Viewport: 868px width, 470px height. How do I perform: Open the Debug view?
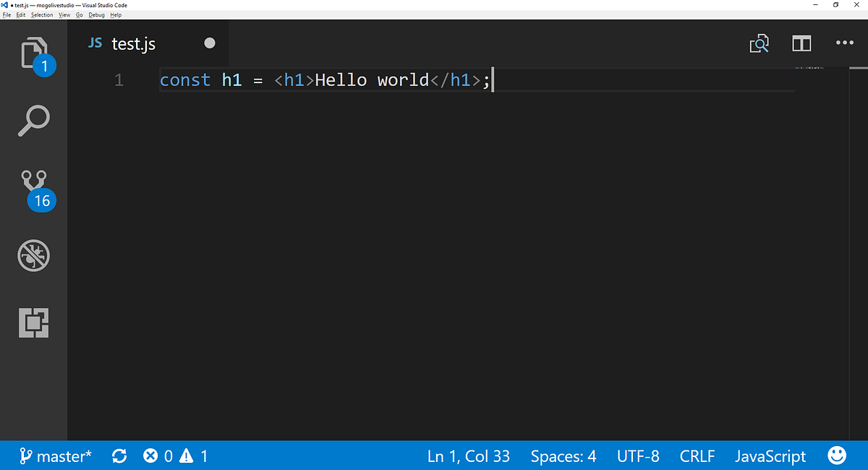click(33, 255)
